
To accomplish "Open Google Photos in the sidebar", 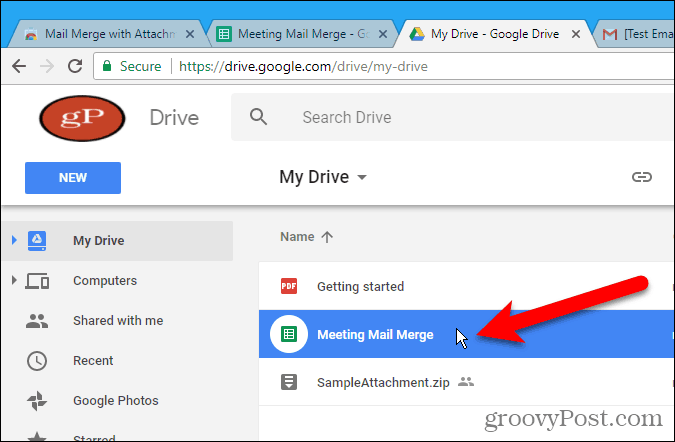I will (x=117, y=401).
